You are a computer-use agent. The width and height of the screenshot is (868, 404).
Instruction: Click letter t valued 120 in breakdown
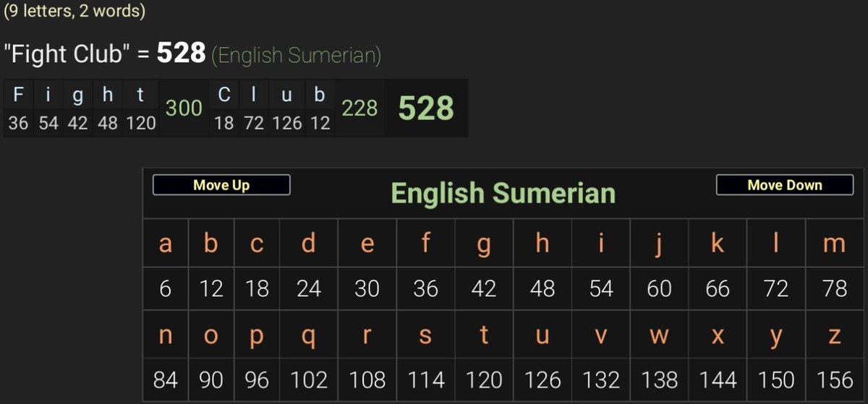pos(140,95)
